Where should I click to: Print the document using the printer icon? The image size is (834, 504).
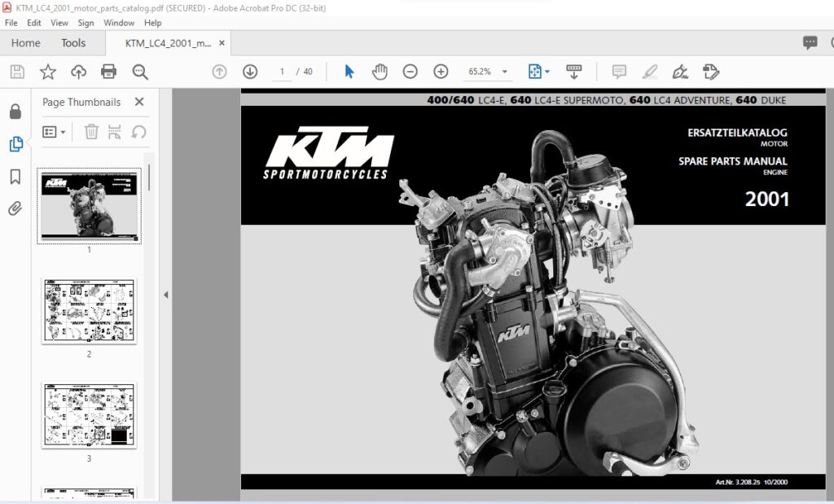coord(108,72)
